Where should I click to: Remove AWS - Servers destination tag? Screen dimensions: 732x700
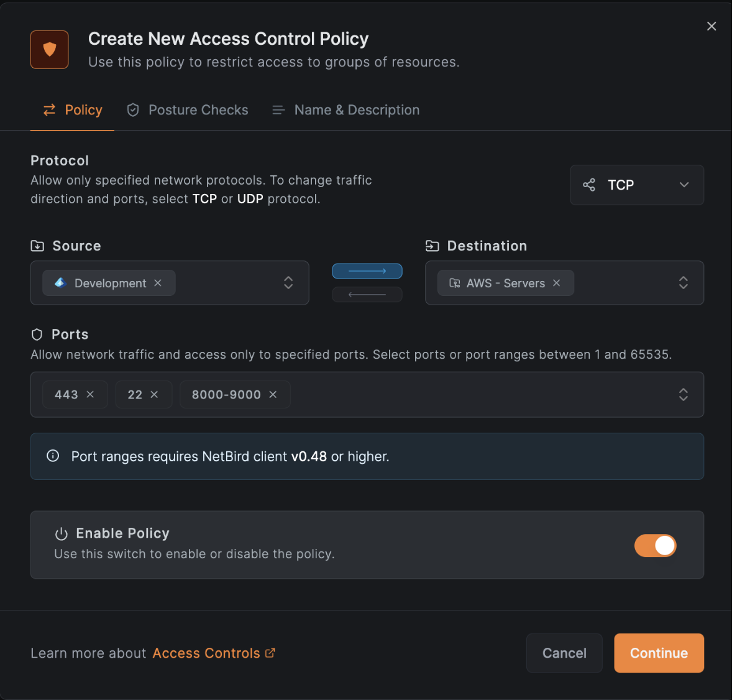click(556, 283)
